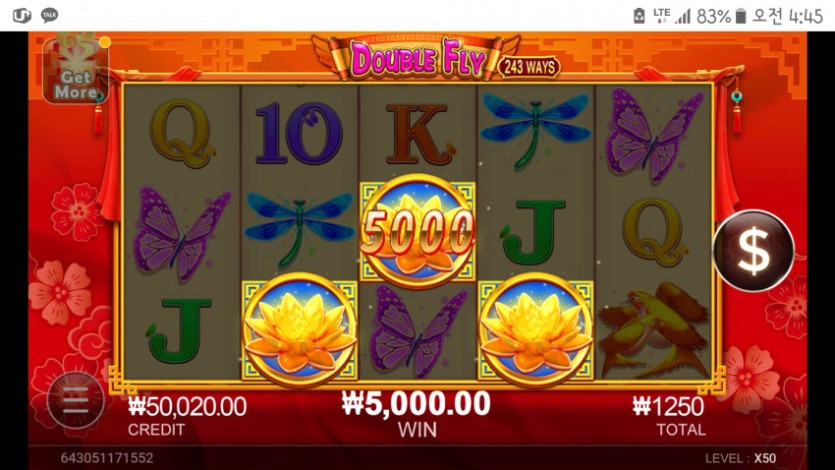Tap the 5000 golden lotus coin
Image resolution: width=835 pixels, height=470 pixels.
pos(416,232)
